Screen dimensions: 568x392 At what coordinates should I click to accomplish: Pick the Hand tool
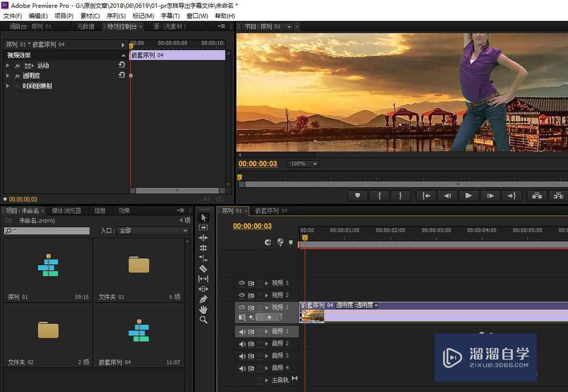pyautogui.click(x=203, y=310)
